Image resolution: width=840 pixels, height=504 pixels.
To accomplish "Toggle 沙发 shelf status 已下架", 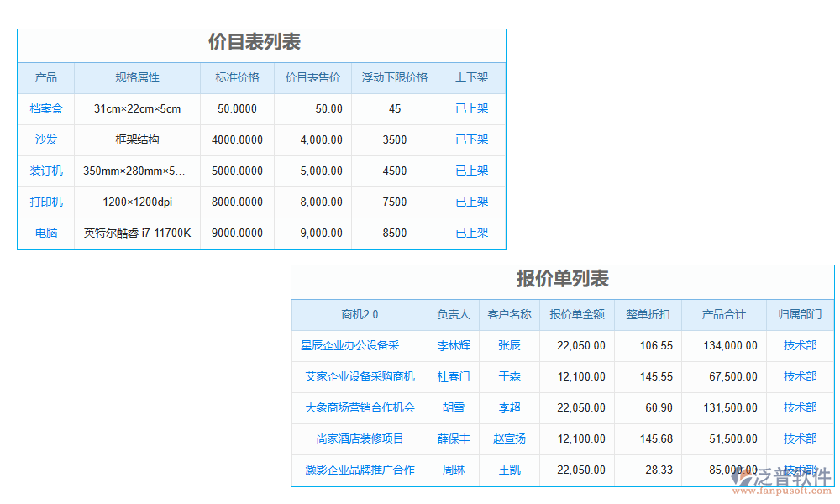I will click(470, 139).
